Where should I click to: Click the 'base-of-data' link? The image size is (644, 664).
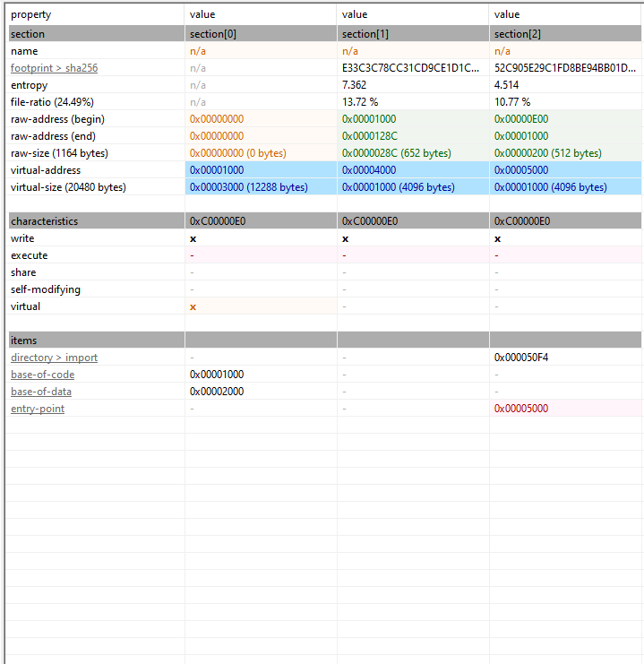point(41,392)
